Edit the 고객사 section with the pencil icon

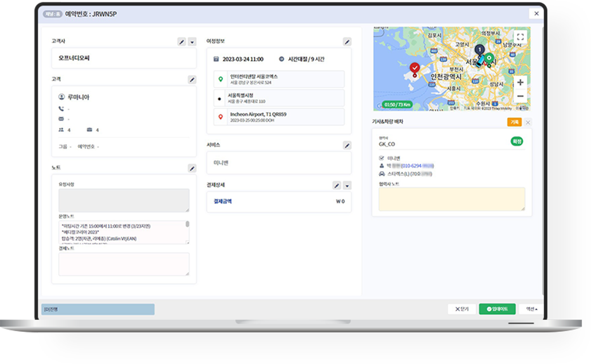(x=182, y=42)
